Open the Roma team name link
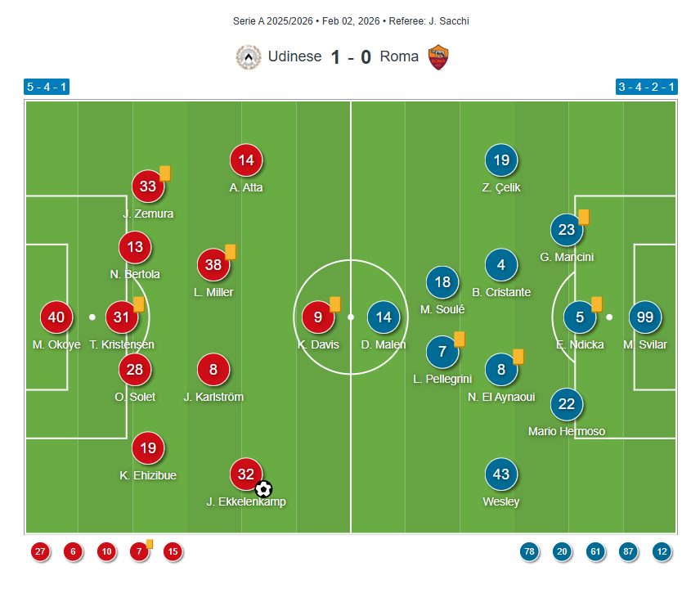 (399, 56)
